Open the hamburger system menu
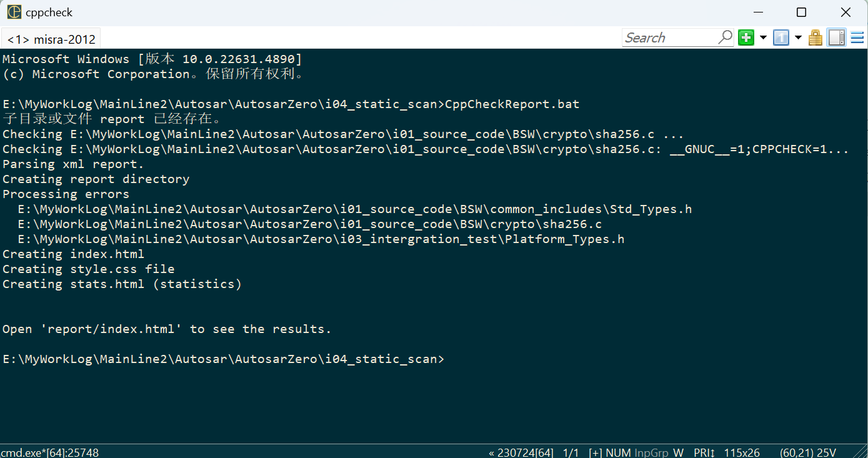The height and width of the screenshot is (458, 868). click(857, 37)
